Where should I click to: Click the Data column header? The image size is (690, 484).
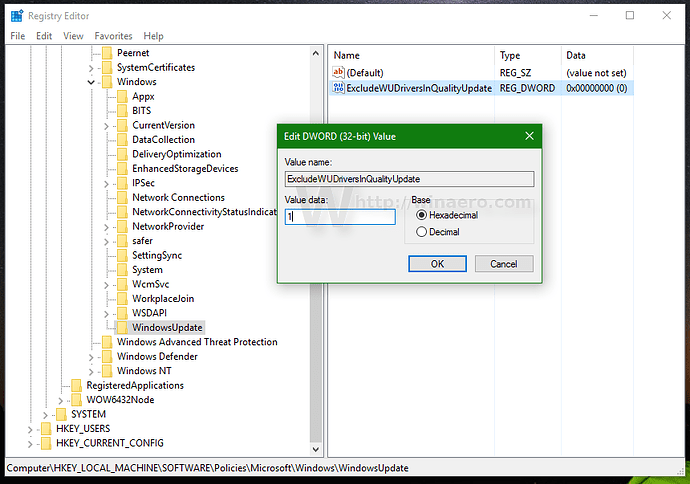point(576,56)
